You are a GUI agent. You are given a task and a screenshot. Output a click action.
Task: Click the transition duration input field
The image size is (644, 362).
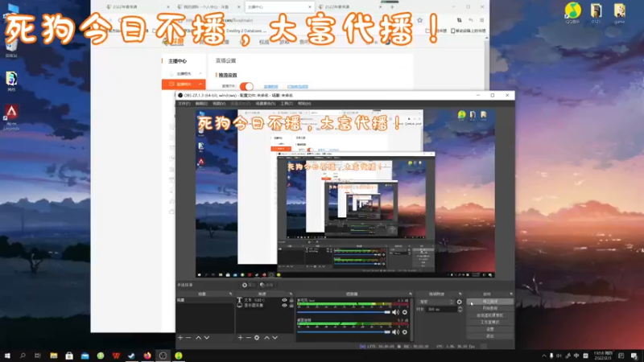[441, 309]
